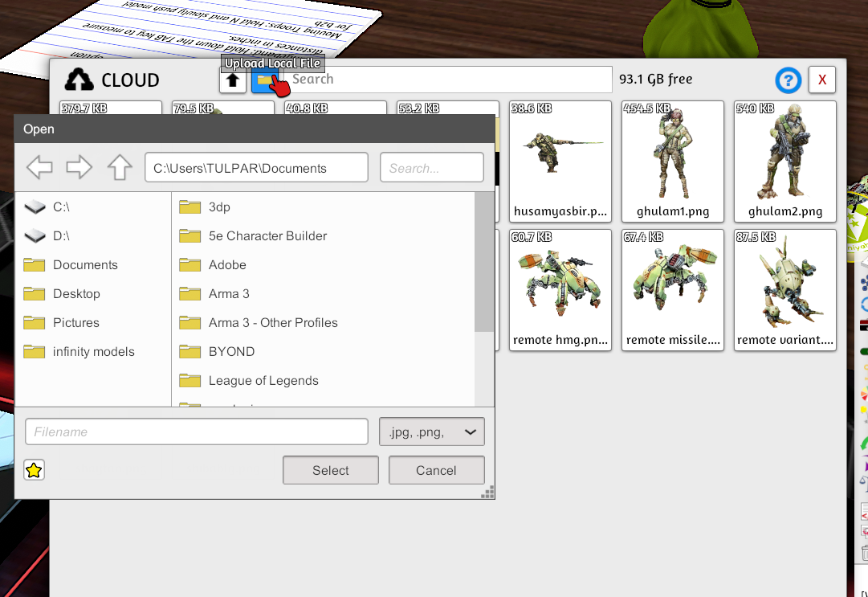Click the Filename input field
Viewport: 868px width, 597px height.
197,431
